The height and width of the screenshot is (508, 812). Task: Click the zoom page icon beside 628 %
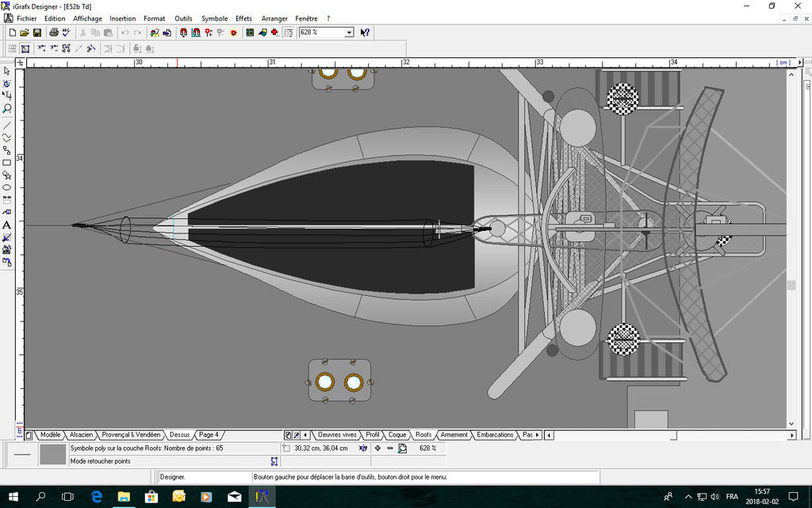point(402,448)
